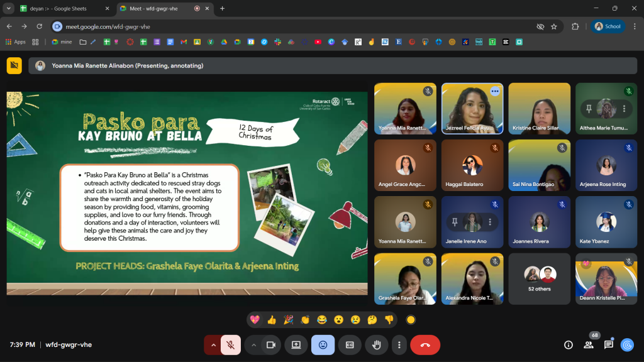Open the School profile button
The height and width of the screenshot is (362, 644).
tap(608, 26)
